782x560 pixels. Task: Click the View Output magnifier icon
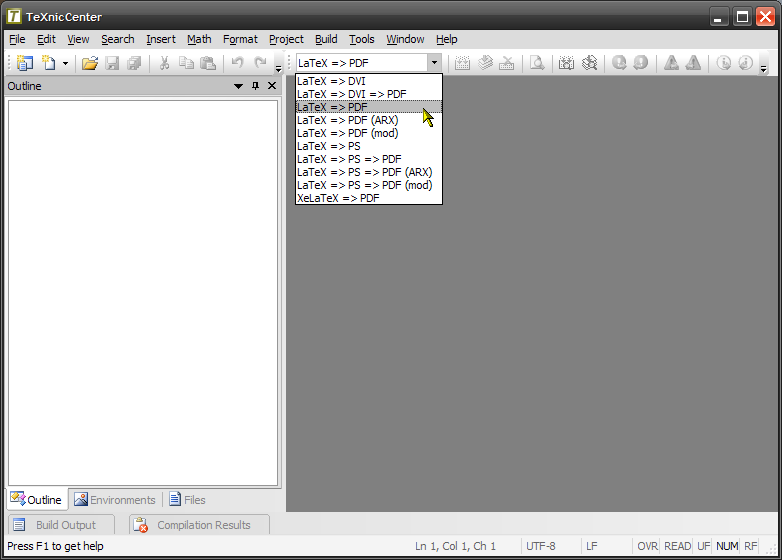coord(537,63)
